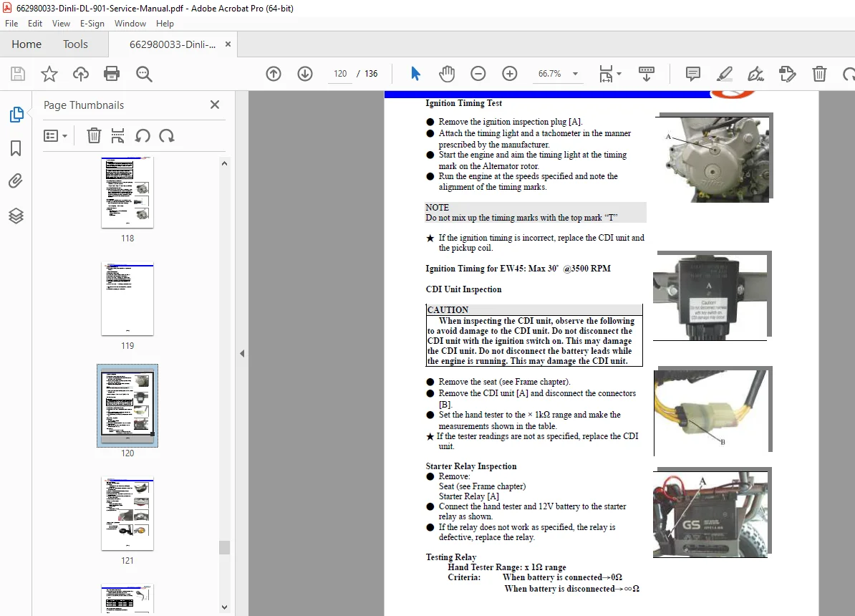This screenshot has height=616, width=855.
Task: Open the Window menu
Action: point(130,24)
